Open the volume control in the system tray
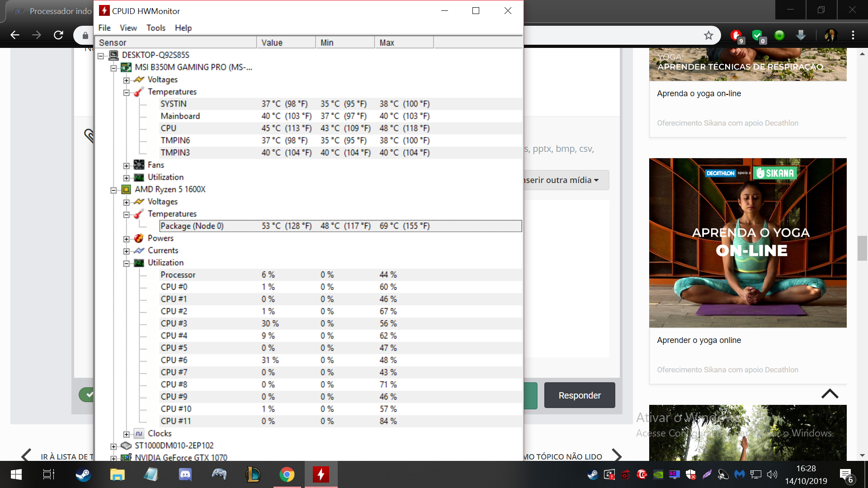 [x=772, y=474]
